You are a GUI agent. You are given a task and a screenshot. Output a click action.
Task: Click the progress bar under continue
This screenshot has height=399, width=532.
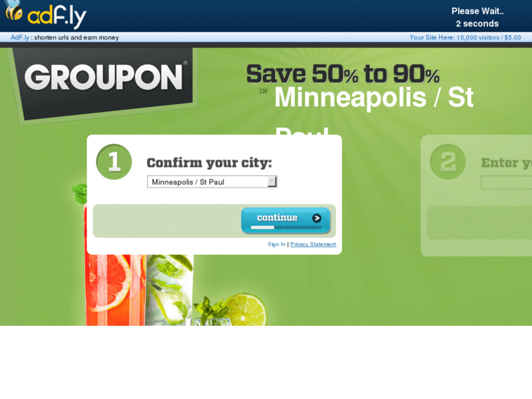click(x=285, y=228)
